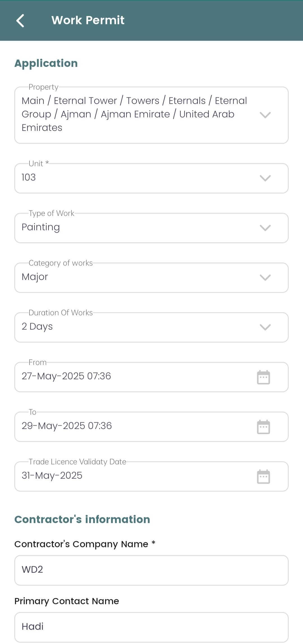Tap the Work Permit header title
Screen dimensions: 303x644
tap(88, 20)
